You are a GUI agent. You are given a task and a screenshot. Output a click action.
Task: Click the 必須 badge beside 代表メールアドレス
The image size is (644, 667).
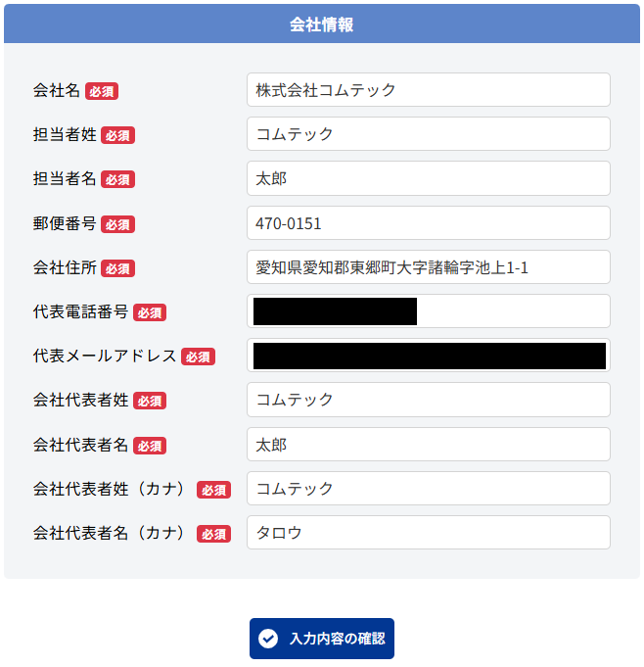198,357
